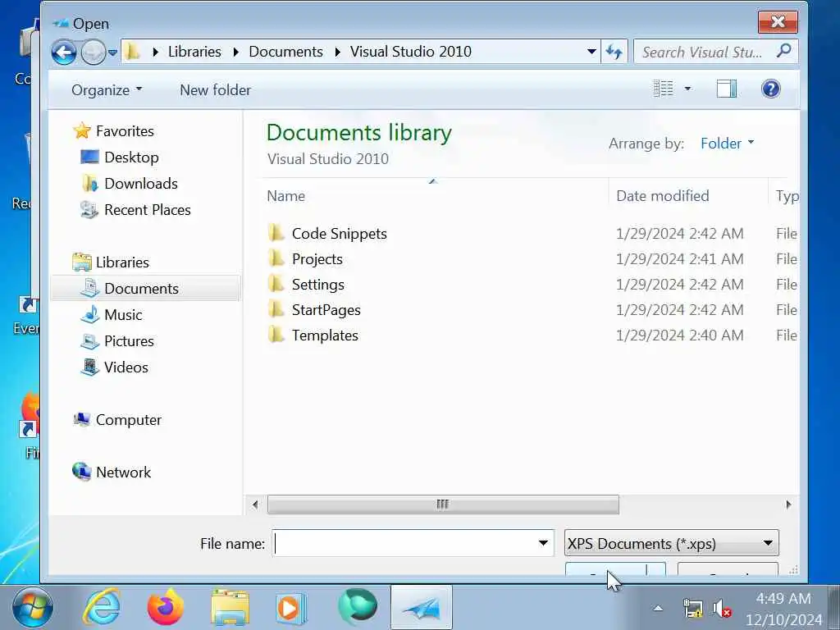Launch Firefox from the taskbar

pos(166,607)
